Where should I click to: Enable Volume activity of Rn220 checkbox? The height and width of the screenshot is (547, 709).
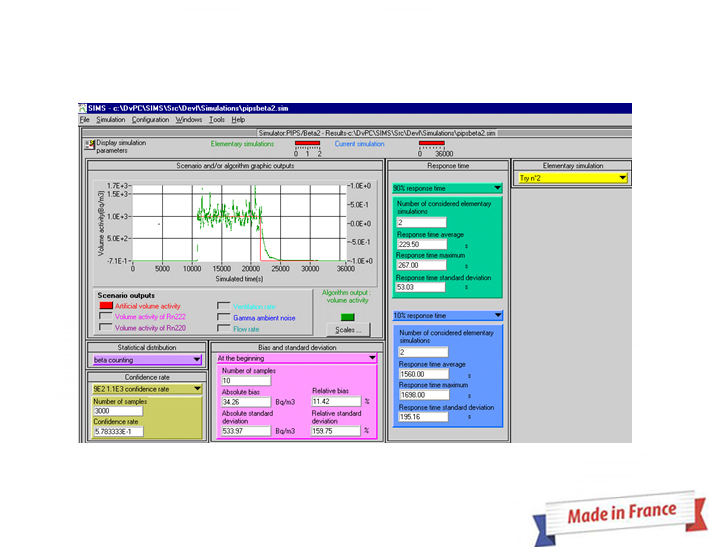105,328
